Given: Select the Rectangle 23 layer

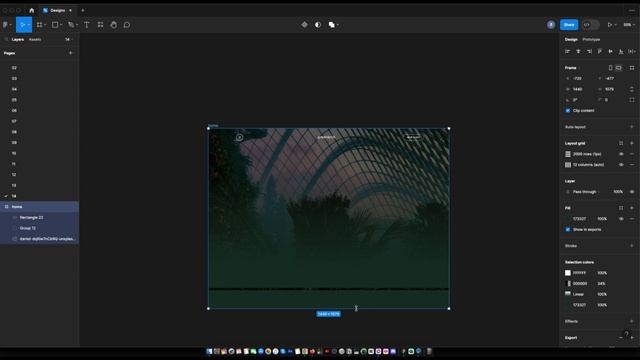Looking at the screenshot, I should (x=40, y=218).
